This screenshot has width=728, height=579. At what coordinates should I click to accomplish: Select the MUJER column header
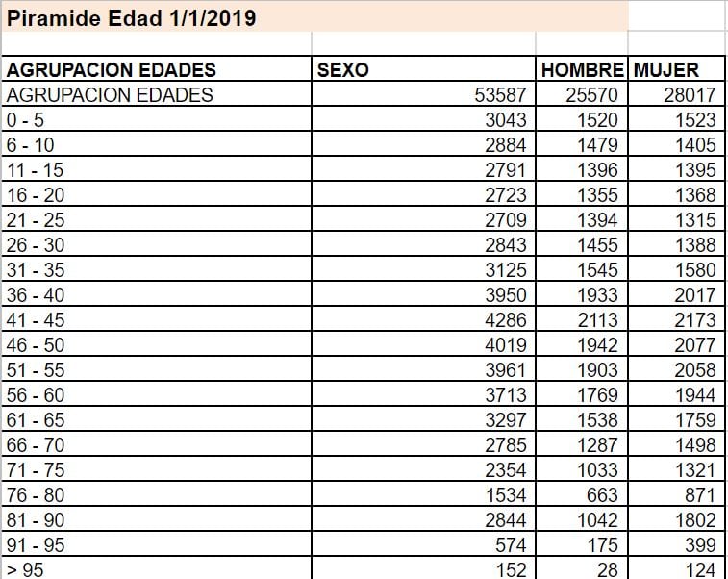point(665,70)
